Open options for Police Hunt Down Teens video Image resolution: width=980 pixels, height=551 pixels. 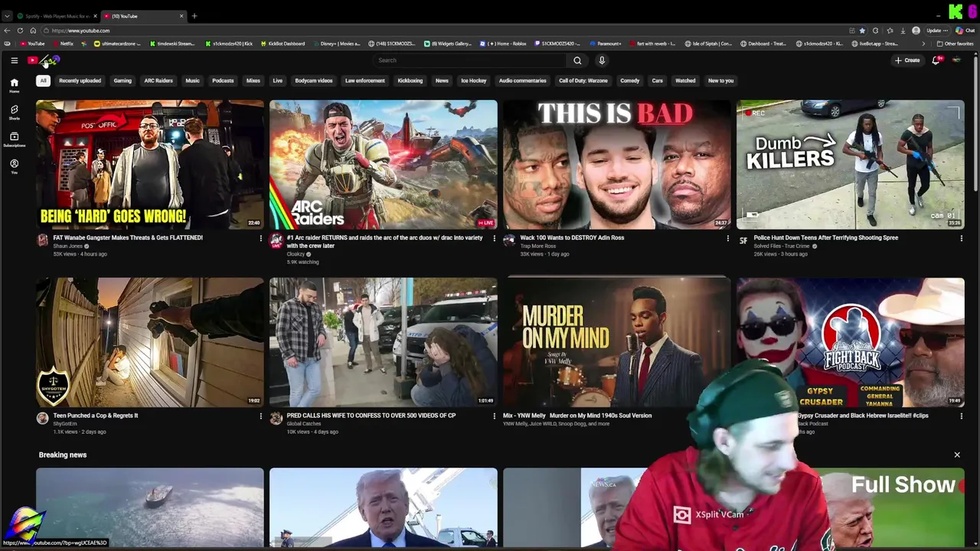click(961, 238)
